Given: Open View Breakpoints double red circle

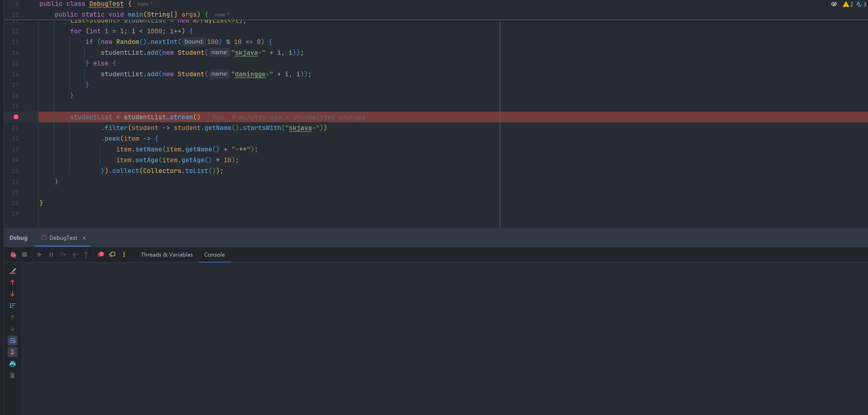Looking at the screenshot, I should [101, 255].
